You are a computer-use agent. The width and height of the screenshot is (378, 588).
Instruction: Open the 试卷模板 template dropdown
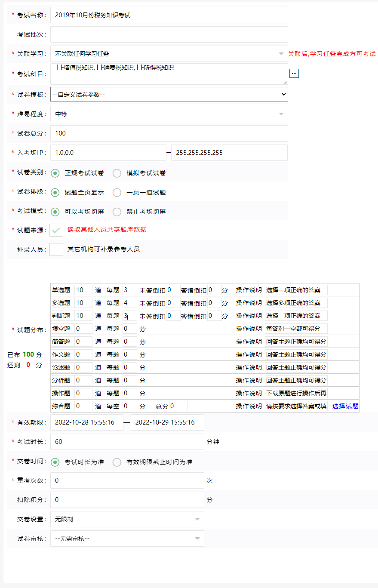click(x=169, y=94)
